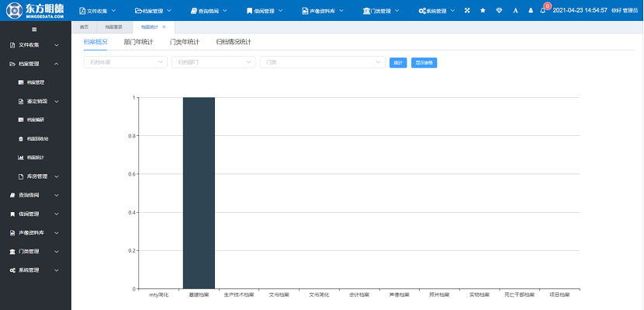Click the star favorites icon
The image size is (644, 310).
point(483,11)
